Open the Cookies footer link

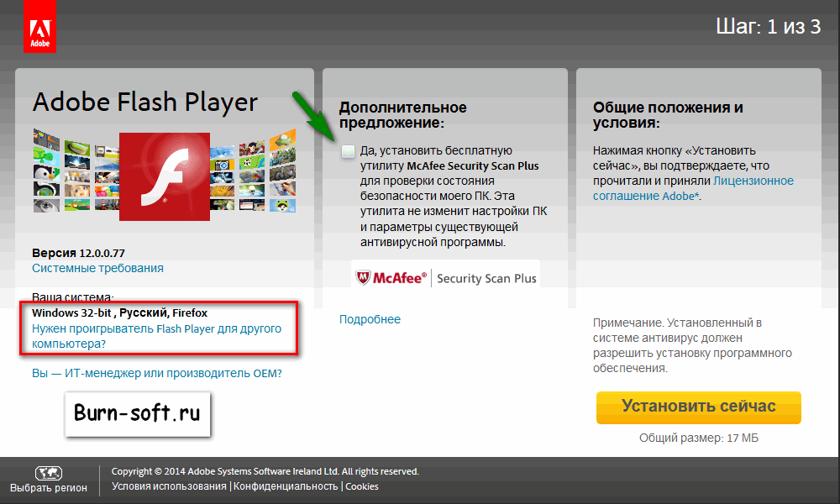click(x=361, y=486)
